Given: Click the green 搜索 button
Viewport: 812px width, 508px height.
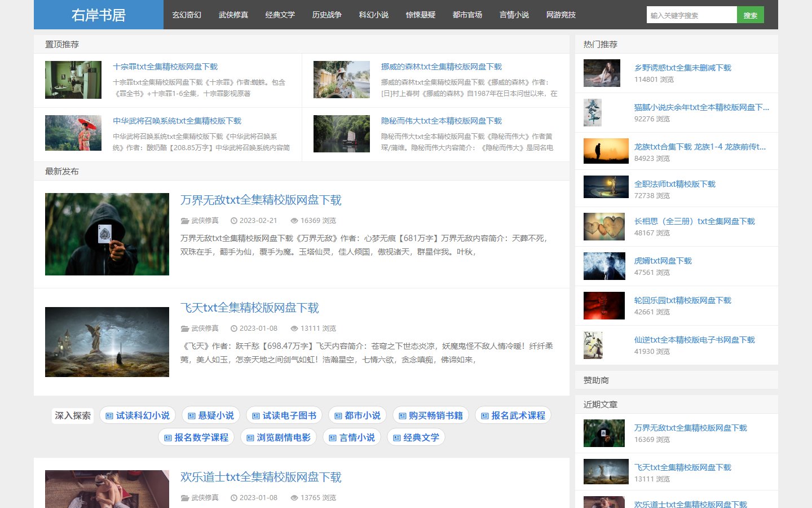Looking at the screenshot, I should point(751,15).
